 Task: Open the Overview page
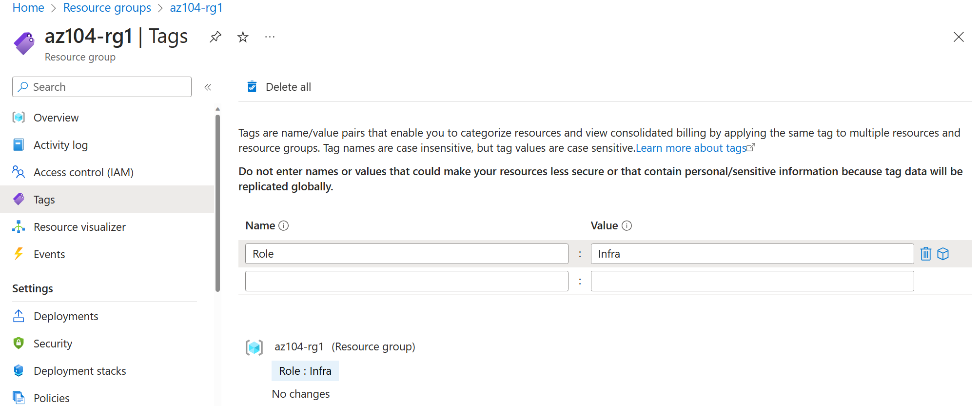(x=56, y=117)
